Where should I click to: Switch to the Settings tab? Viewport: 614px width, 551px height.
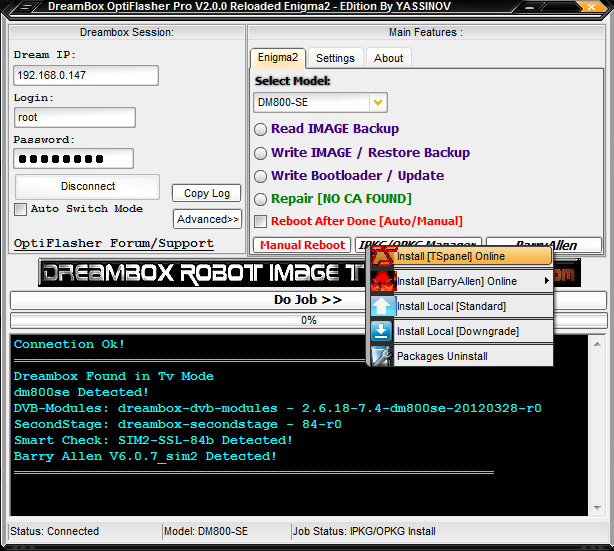(335, 58)
